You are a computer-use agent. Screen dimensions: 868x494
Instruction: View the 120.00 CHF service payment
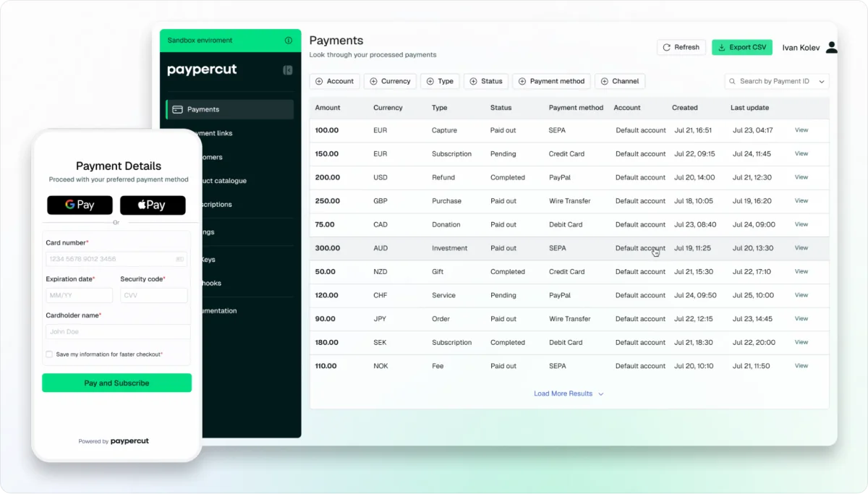801,295
